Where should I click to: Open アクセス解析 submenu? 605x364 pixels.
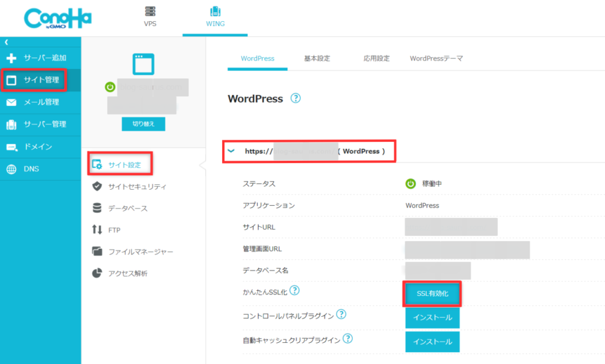[128, 273]
